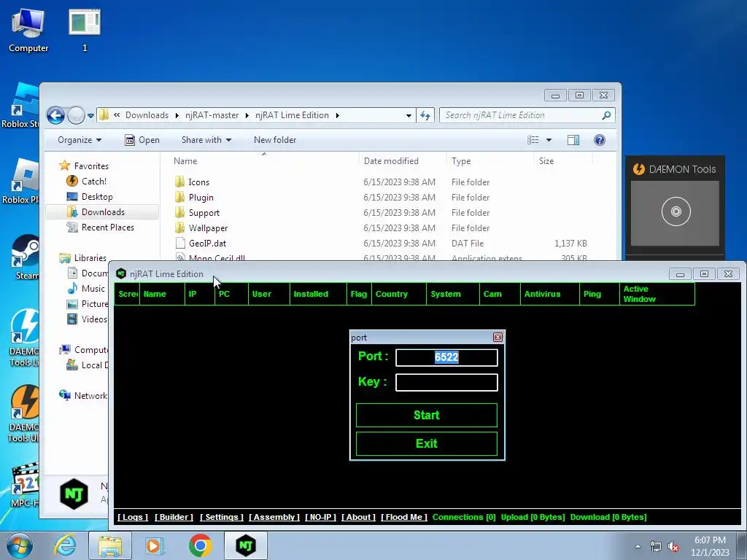Click the network tray icon
This screenshot has height=560, width=747.
coord(656,547)
